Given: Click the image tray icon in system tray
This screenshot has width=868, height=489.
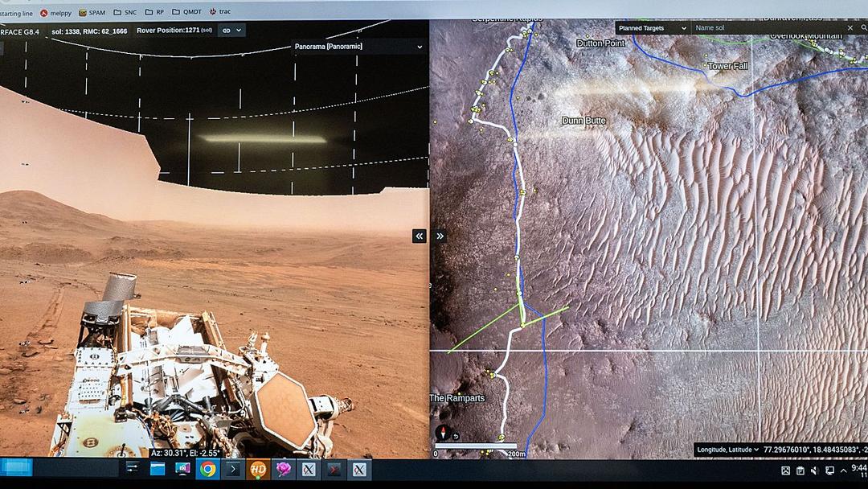Looking at the screenshot, I should point(785,471).
